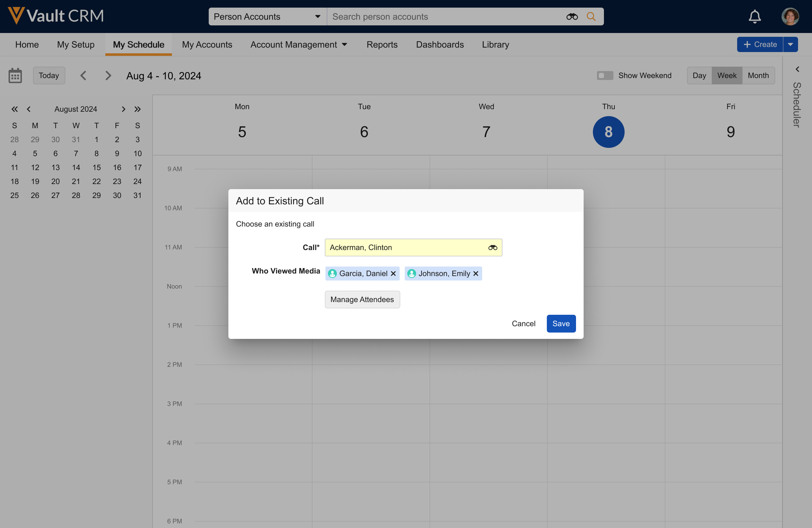
Task: Go to the Reports tab
Action: coord(382,45)
